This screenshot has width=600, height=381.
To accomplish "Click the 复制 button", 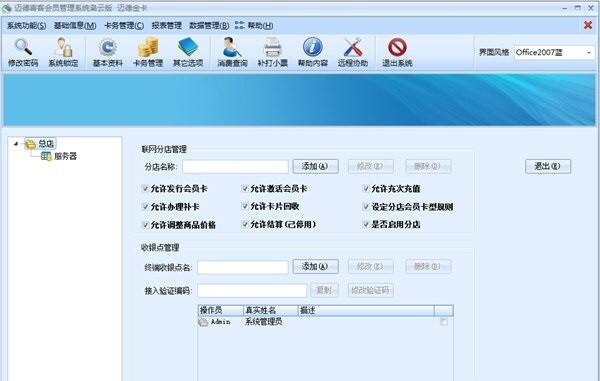I will click(324, 290).
